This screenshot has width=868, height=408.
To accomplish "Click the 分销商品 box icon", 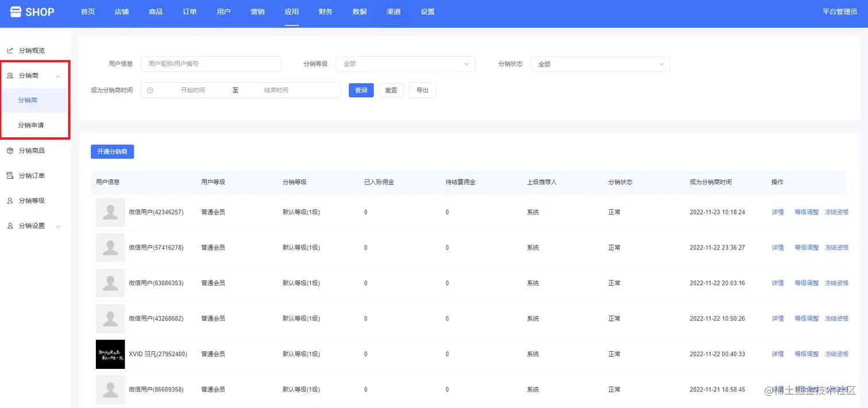I will pyautogui.click(x=10, y=151).
